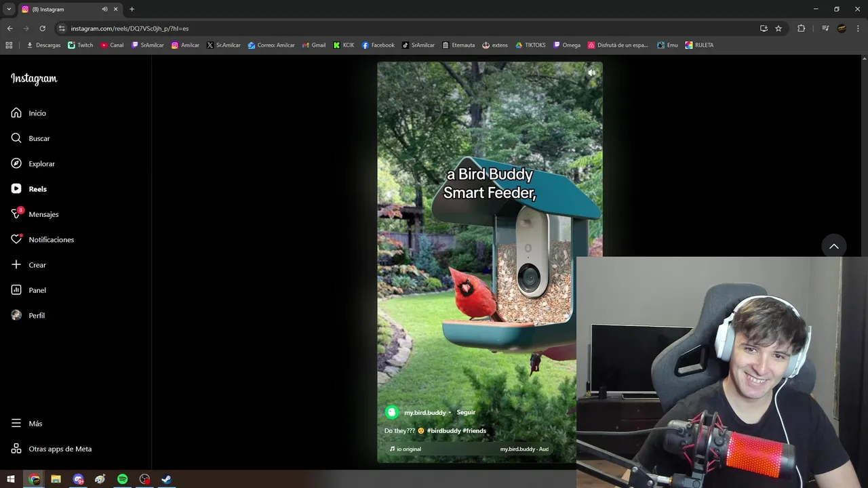Open the Más hamburger menu
Viewport: 868px width, 488px height.
click(26, 424)
